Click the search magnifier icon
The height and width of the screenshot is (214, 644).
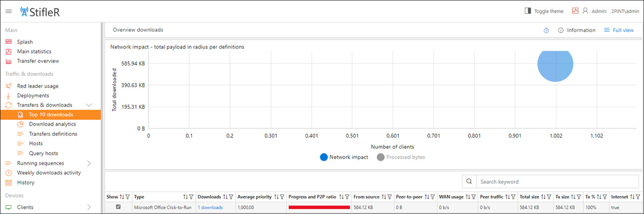pos(469,181)
